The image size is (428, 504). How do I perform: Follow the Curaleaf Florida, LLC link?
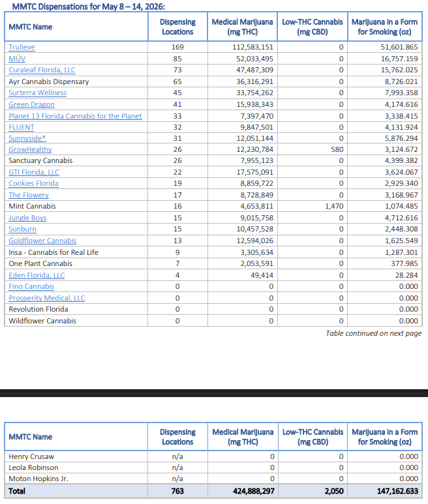pyautogui.click(x=42, y=70)
